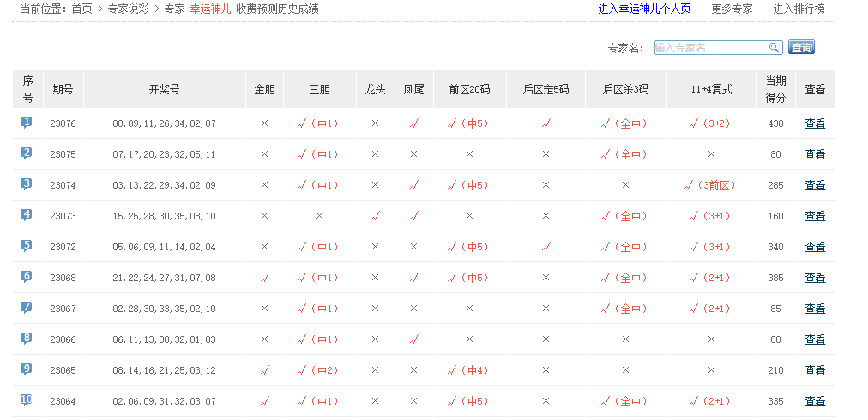Open the 更多专家 link
Viewport: 868px width, 420px height.
pos(732,9)
